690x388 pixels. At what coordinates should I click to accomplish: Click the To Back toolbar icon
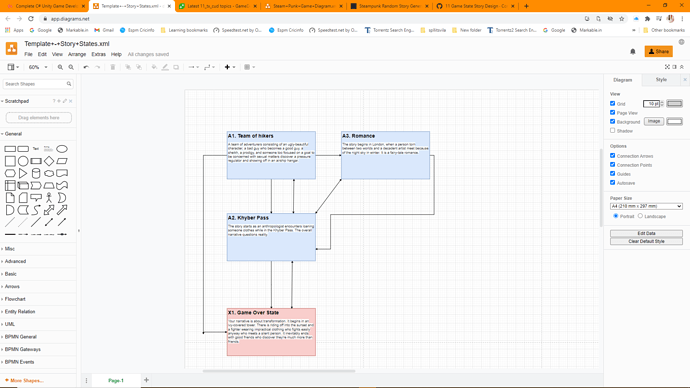point(139,67)
